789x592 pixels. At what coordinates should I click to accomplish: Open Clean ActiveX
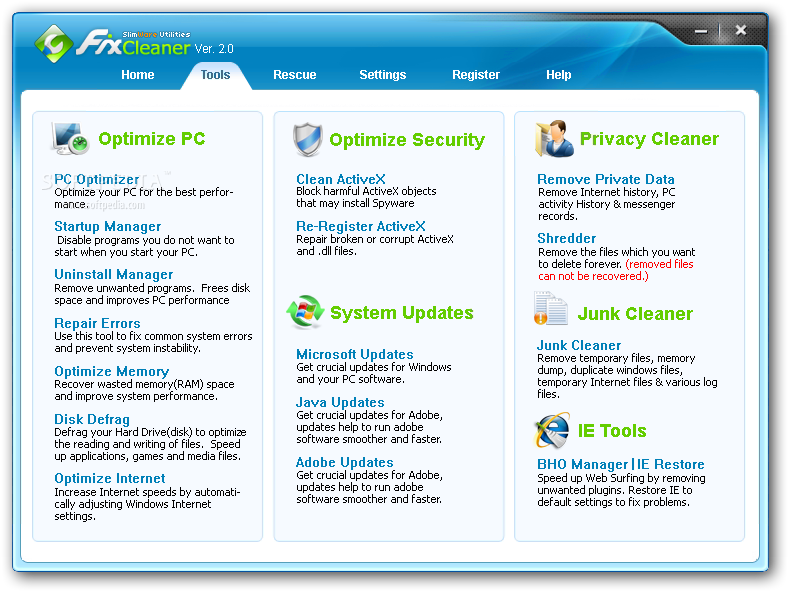[341, 179]
